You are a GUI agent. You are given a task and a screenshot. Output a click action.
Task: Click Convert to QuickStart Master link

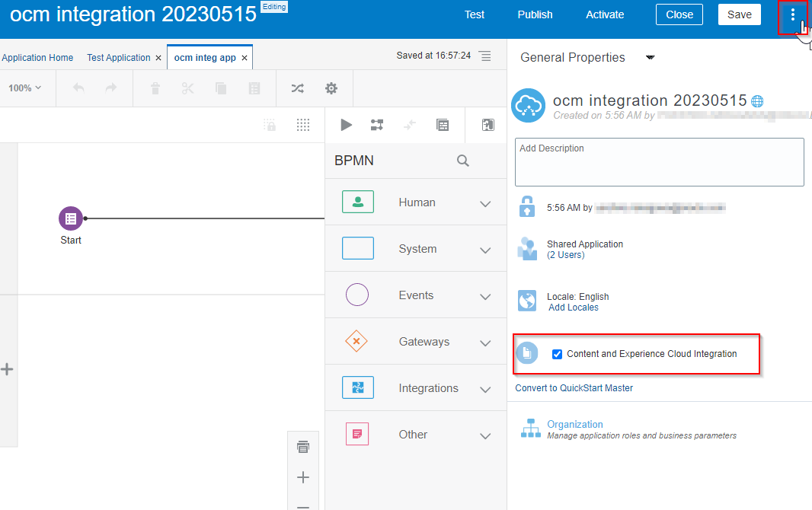coord(574,388)
